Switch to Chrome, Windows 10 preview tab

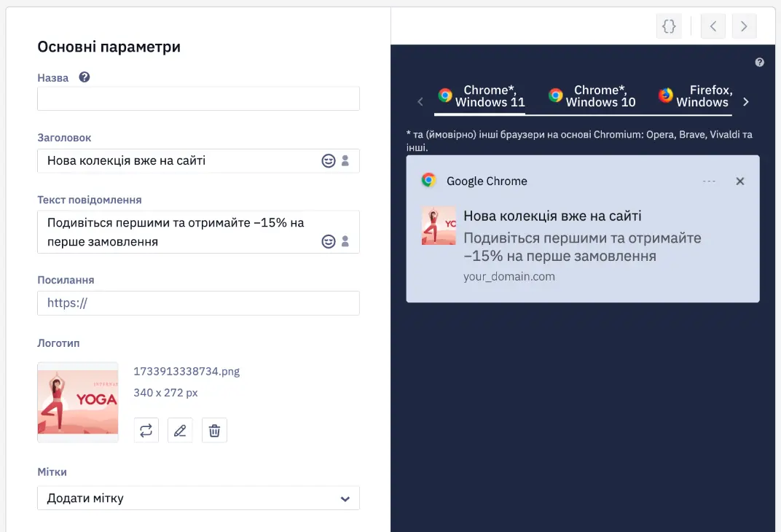pos(592,96)
